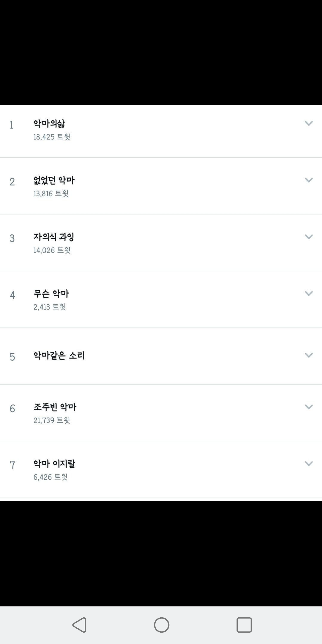Select trending topic 없었던 악마

[x=54, y=180]
